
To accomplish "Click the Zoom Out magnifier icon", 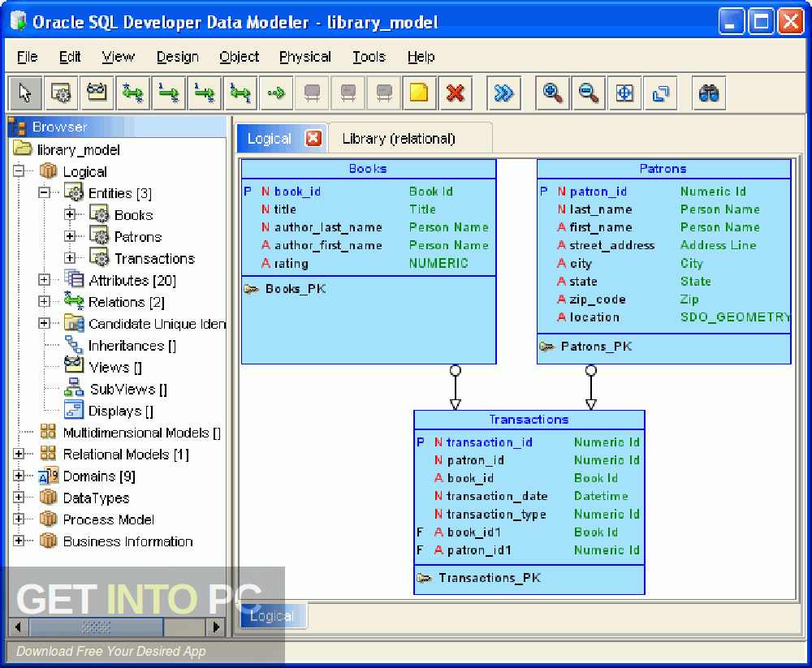I will (588, 93).
